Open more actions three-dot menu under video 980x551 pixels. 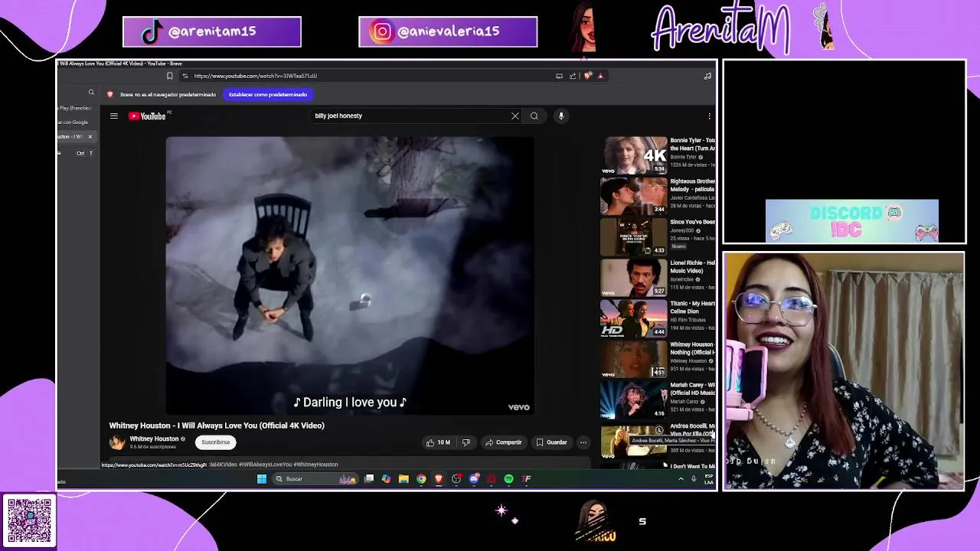pyautogui.click(x=583, y=442)
